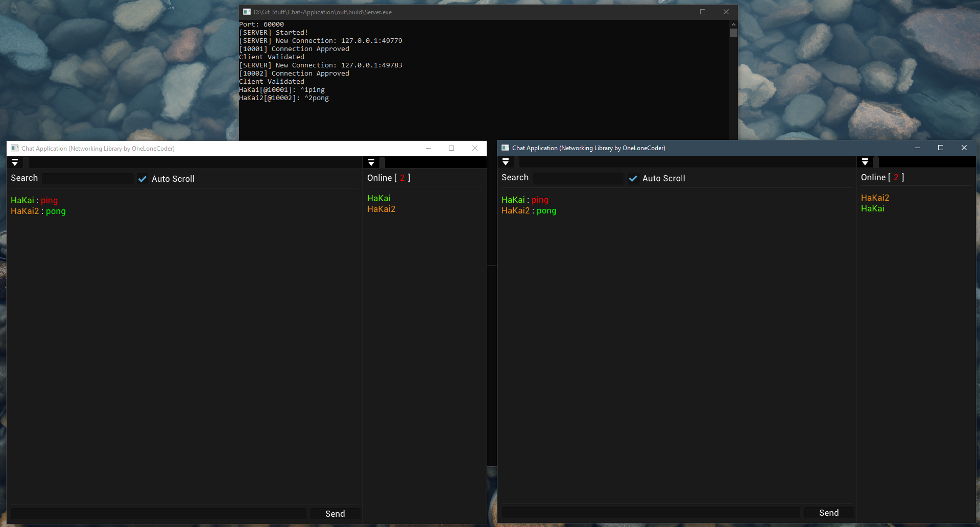Screen dimensions: 980x527
Task: Select HaKai2 in the right window's online list
Action: pos(875,198)
